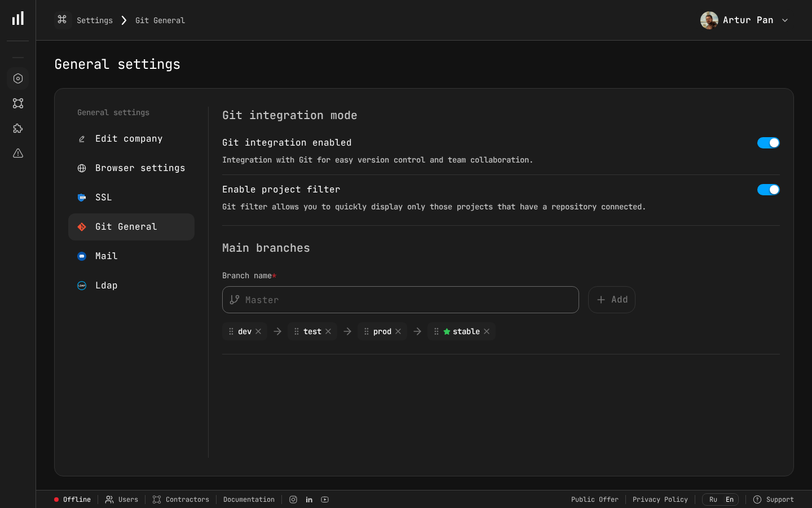The image size is (812, 508).
Task: Open the Instagram icon in footer
Action: coord(293,500)
